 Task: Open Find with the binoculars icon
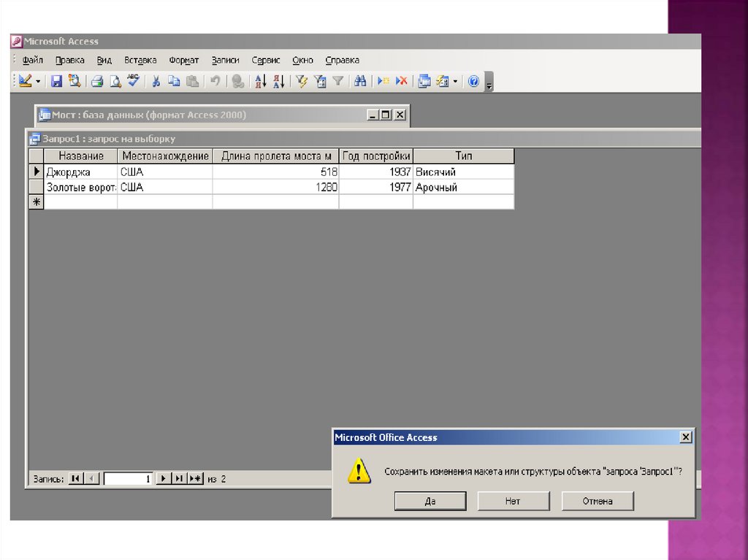click(360, 81)
